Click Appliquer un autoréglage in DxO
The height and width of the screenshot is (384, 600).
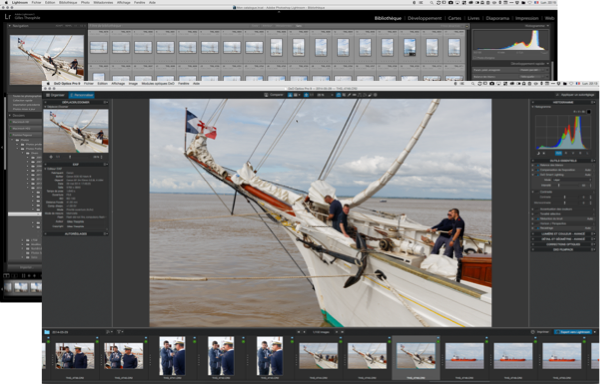point(575,94)
